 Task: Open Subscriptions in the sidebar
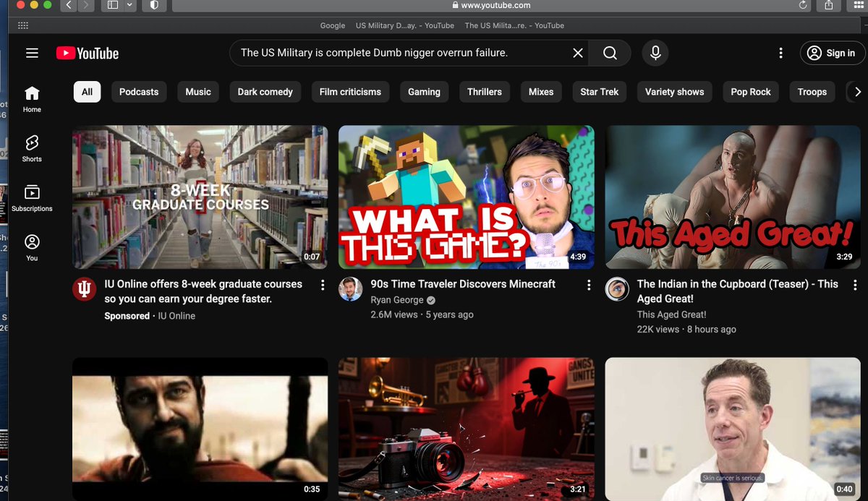pyautogui.click(x=32, y=198)
